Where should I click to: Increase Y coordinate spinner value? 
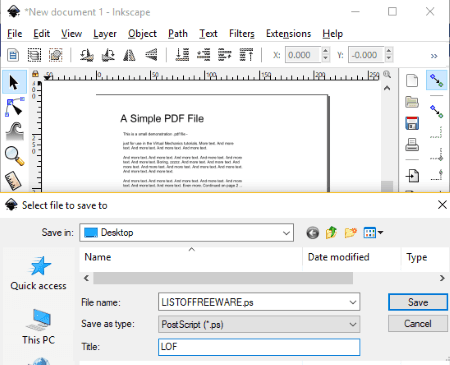(388, 51)
